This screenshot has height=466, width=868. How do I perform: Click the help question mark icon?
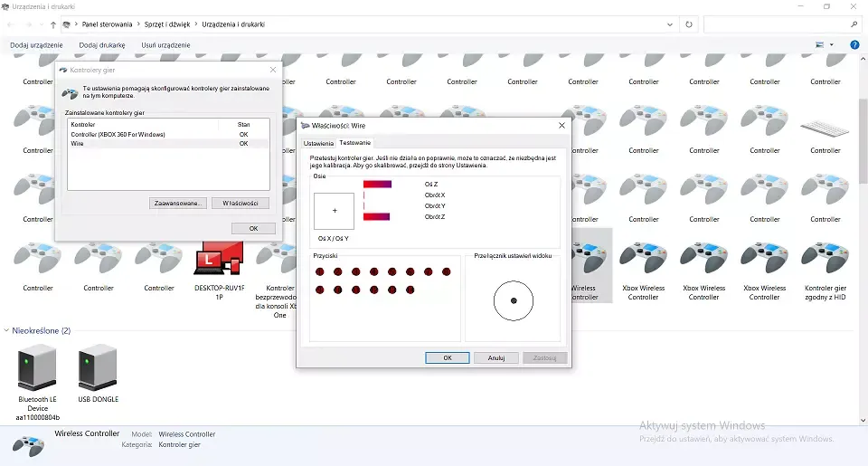(854, 44)
